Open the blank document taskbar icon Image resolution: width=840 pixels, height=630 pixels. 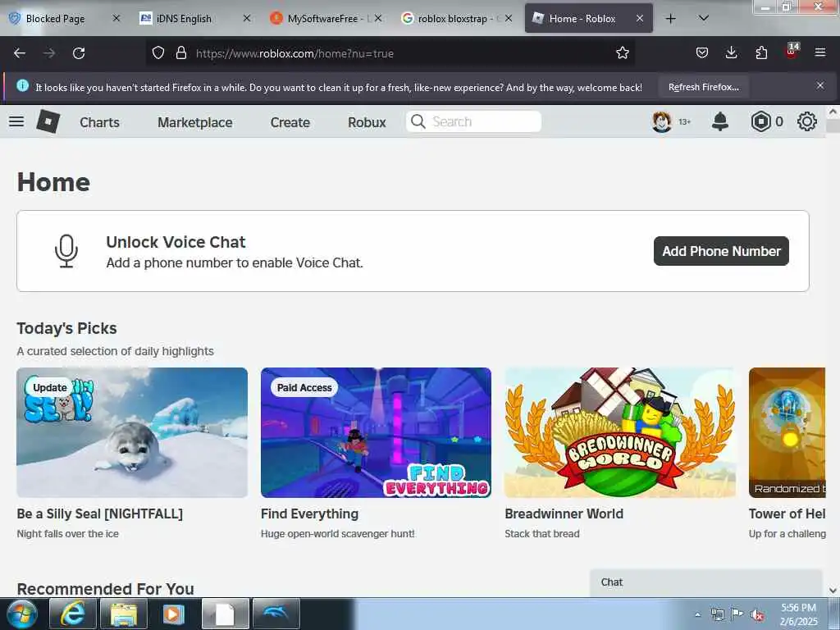point(225,614)
